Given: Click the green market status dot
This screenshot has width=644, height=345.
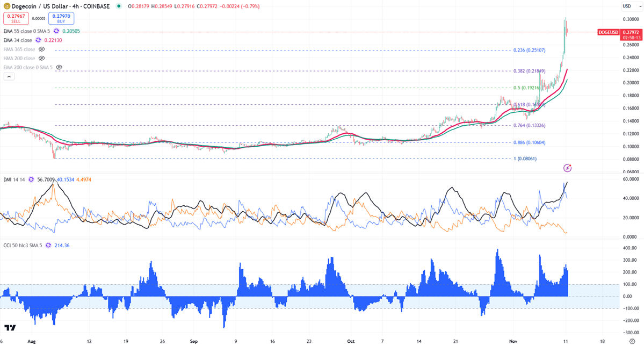Looking at the screenshot, I should click(x=119, y=6).
